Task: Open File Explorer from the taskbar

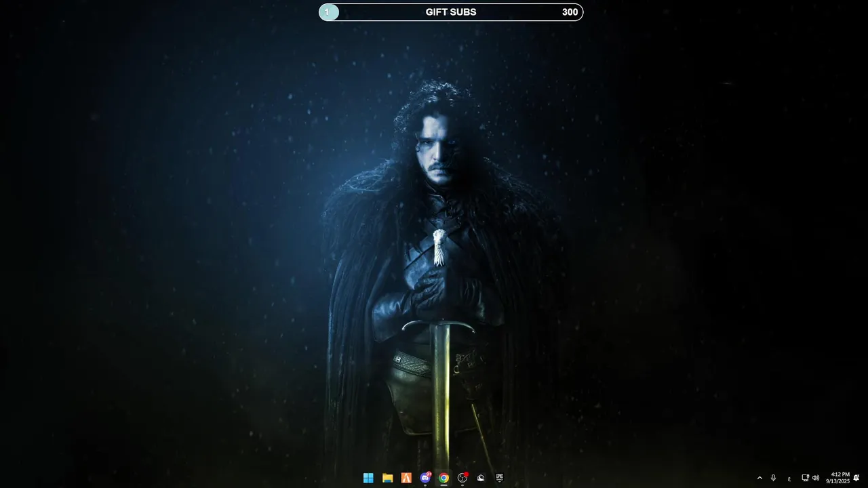Action: 387,478
